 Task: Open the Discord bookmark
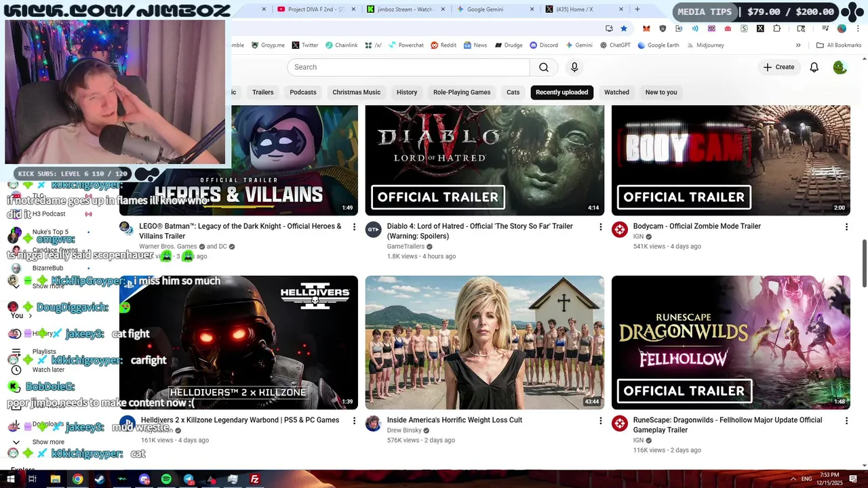coord(544,45)
